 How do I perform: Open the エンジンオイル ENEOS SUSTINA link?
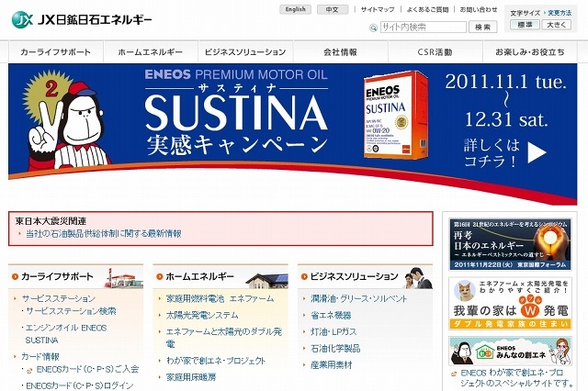pyautogui.click(x=66, y=334)
